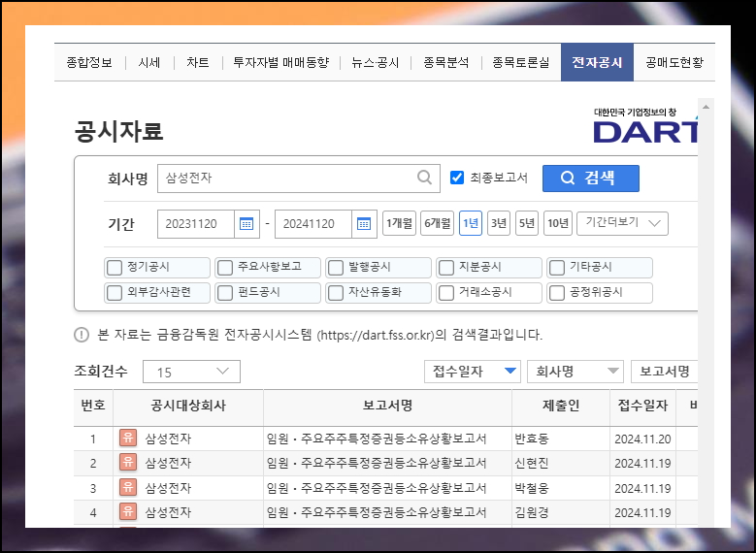Click 삼성전자 company name in row 4

[168, 512]
